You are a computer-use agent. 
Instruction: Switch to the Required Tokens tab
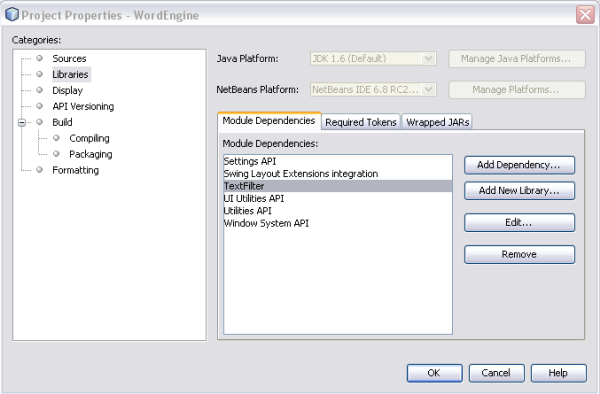point(361,122)
